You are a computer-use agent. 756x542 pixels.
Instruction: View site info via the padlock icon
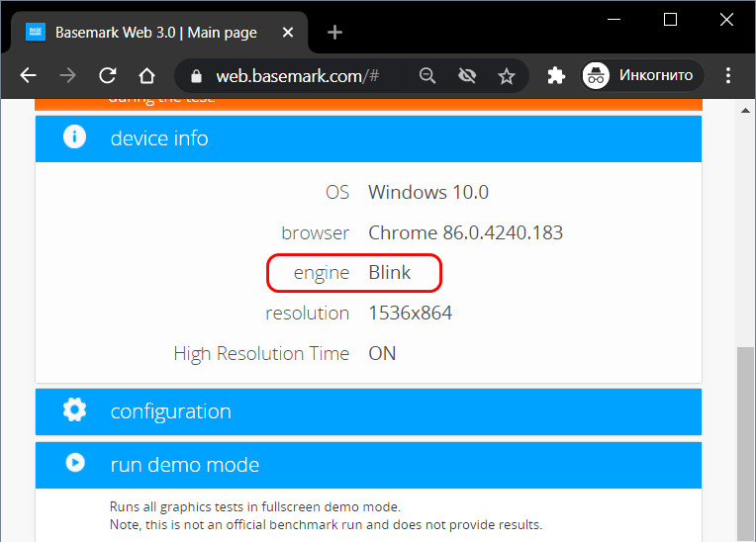196,76
